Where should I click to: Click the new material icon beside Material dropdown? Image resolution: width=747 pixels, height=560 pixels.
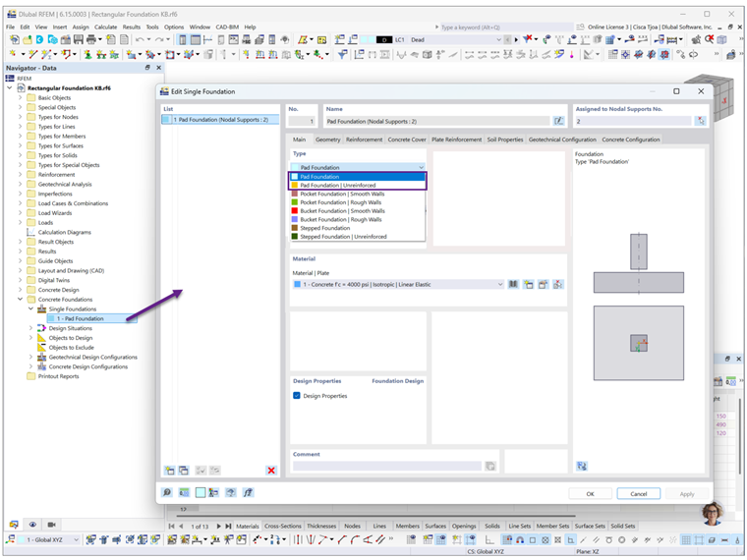[529, 284]
